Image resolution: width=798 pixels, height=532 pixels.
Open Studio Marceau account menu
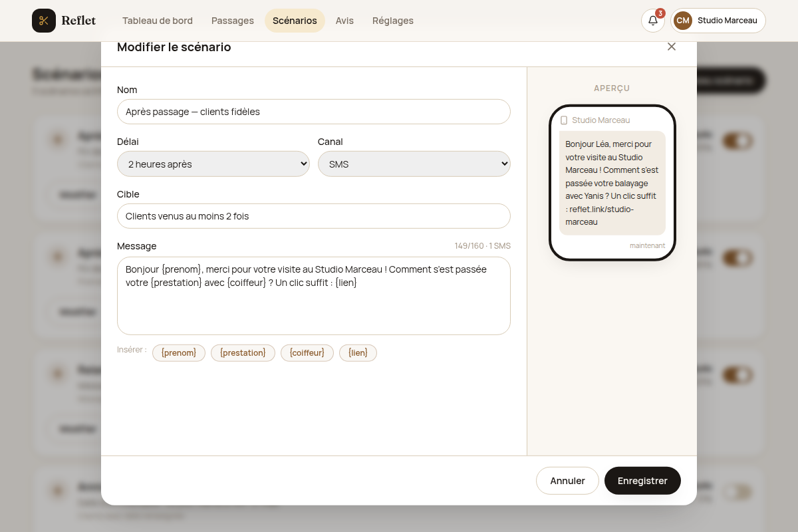pos(718,21)
